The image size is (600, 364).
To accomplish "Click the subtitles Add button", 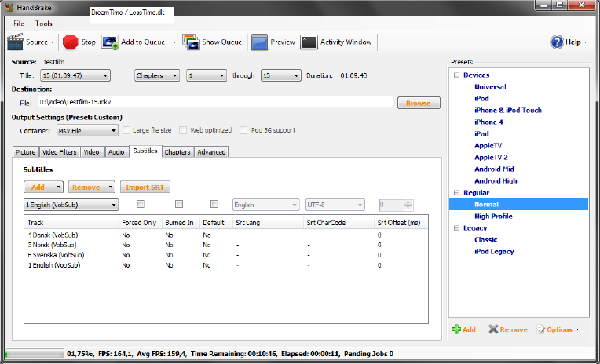I will [43, 187].
